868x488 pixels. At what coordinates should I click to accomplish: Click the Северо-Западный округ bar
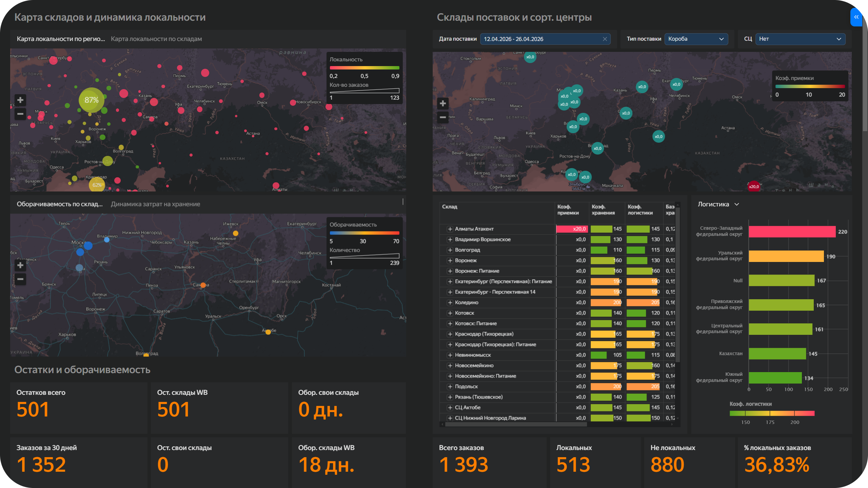pyautogui.click(x=792, y=232)
